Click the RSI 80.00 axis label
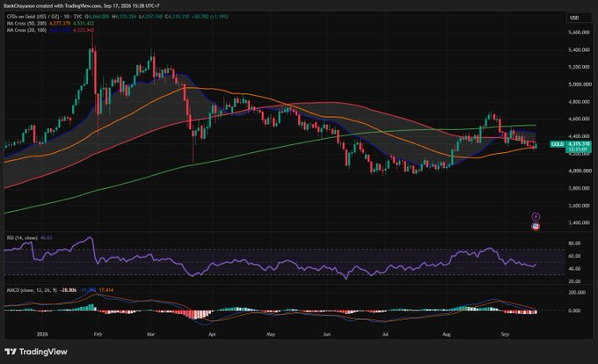Screen dimensions: 598x364 tap(574, 244)
